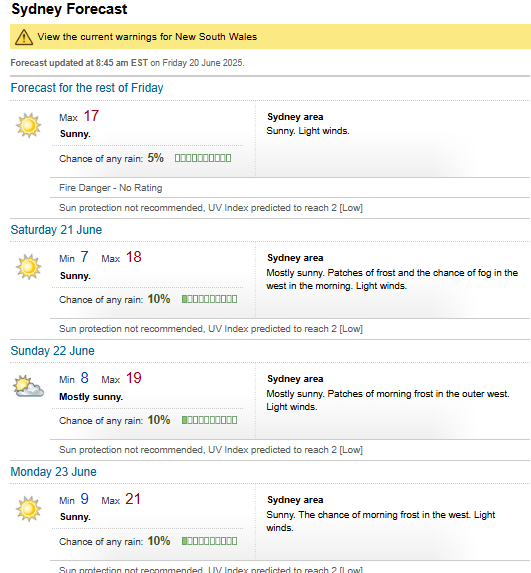Click the warning triangle icon in yellow banner
This screenshot has width=531, height=573.
(24, 37)
